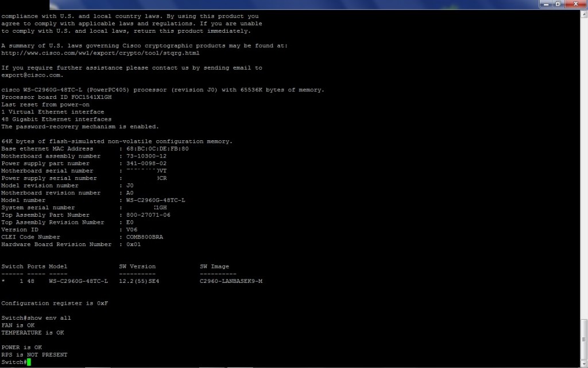The height and width of the screenshot is (368, 588).
Task: Close the terminal window
Action: pos(575,4)
